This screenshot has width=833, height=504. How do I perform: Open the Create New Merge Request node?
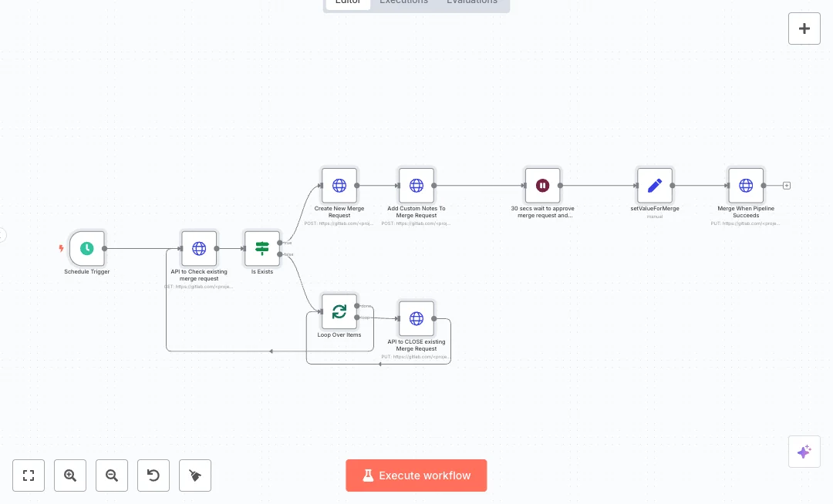tap(339, 186)
